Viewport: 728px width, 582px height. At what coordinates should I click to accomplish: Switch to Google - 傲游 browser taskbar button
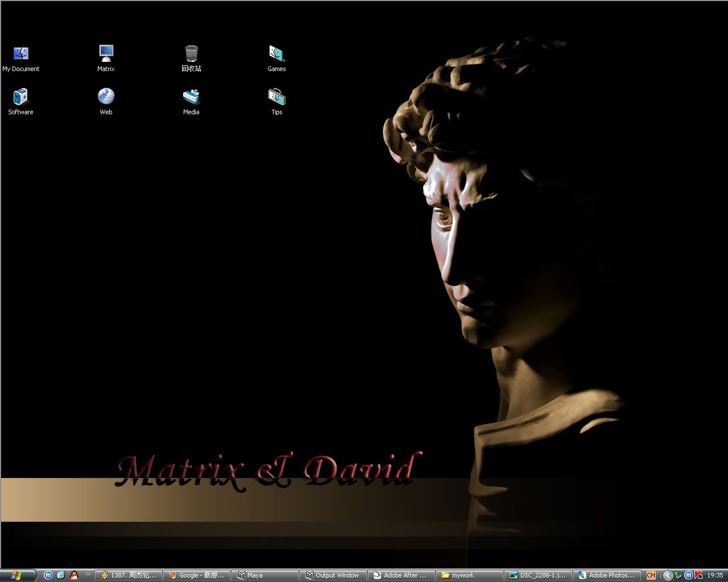click(x=197, y=575)
